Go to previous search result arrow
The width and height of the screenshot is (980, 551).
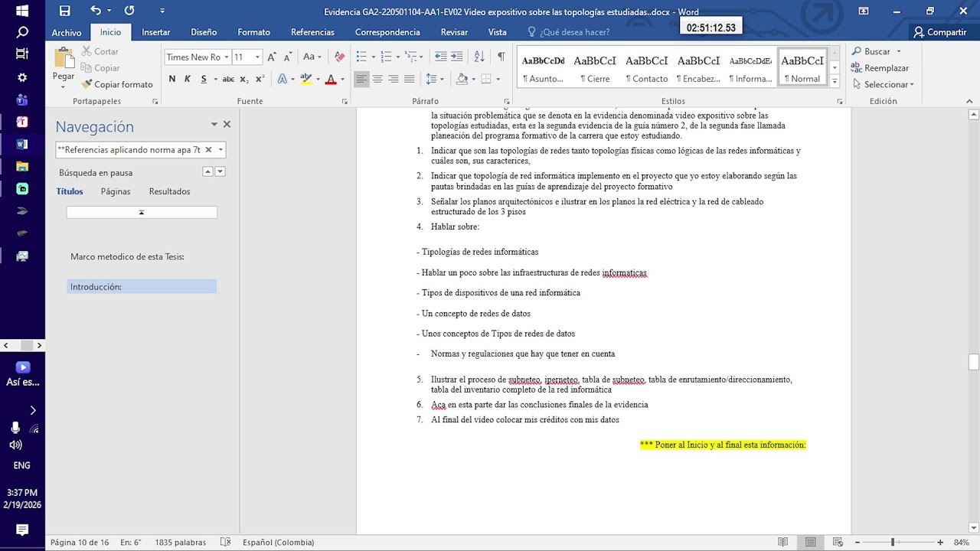(207, 171)
